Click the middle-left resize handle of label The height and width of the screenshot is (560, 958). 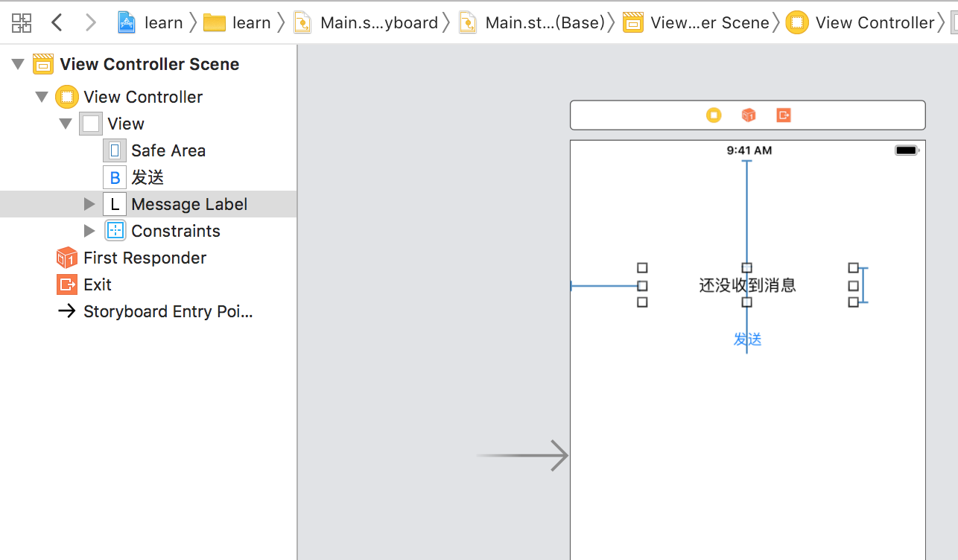click(x=642, y=286)
